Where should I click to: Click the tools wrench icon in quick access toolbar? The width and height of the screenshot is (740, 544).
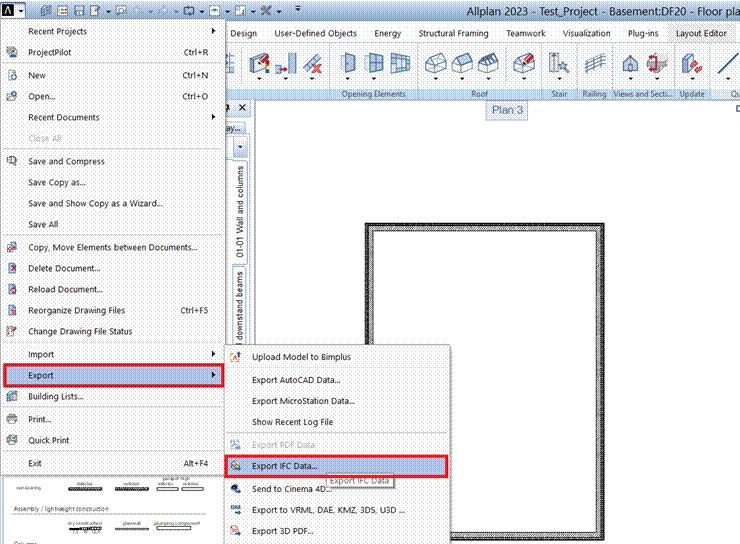[x=266, y=10]
